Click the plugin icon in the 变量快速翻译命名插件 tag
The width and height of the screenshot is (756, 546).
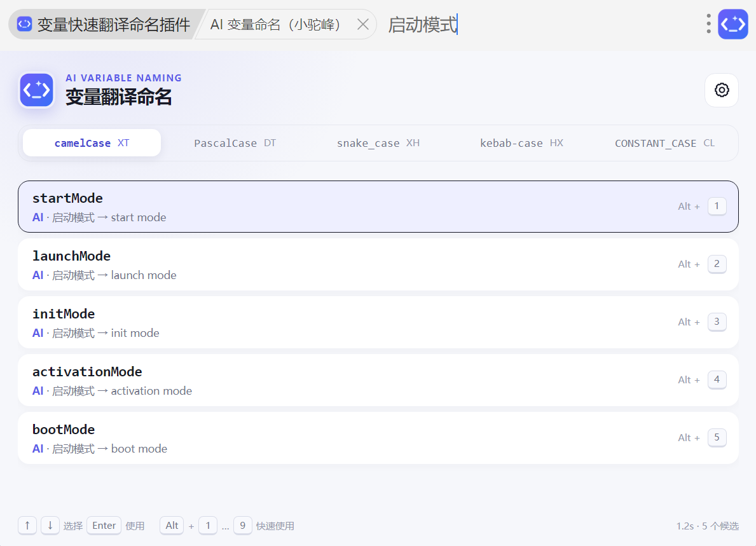(x=25, y=24)
